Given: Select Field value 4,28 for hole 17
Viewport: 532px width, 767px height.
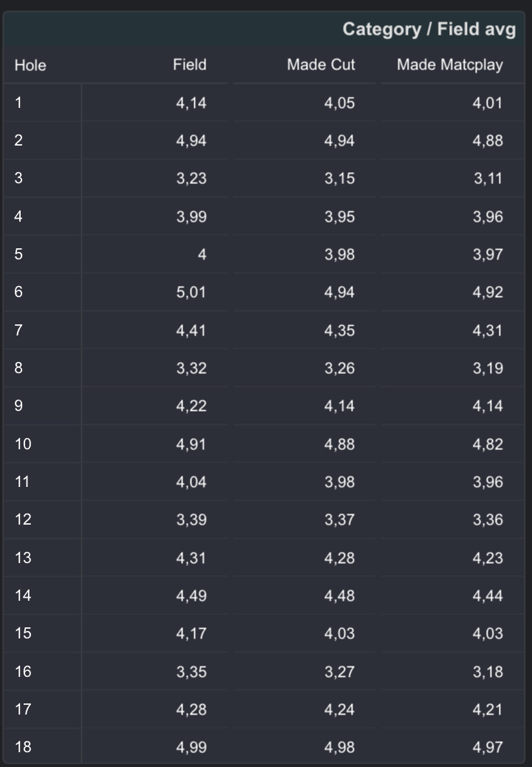Looking at the screenshot, I should 191,709.
